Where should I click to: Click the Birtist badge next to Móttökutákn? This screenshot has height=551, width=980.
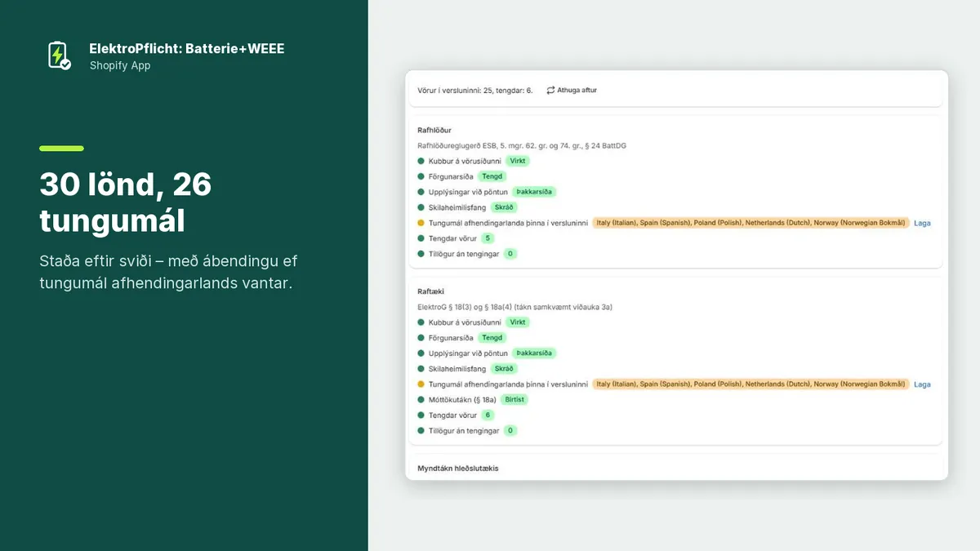(514, 400)
